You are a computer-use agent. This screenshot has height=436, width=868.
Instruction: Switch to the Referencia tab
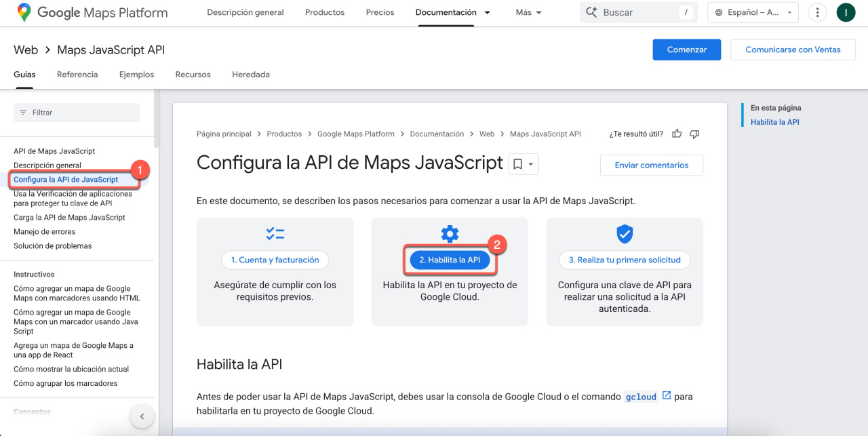(77, 75)
